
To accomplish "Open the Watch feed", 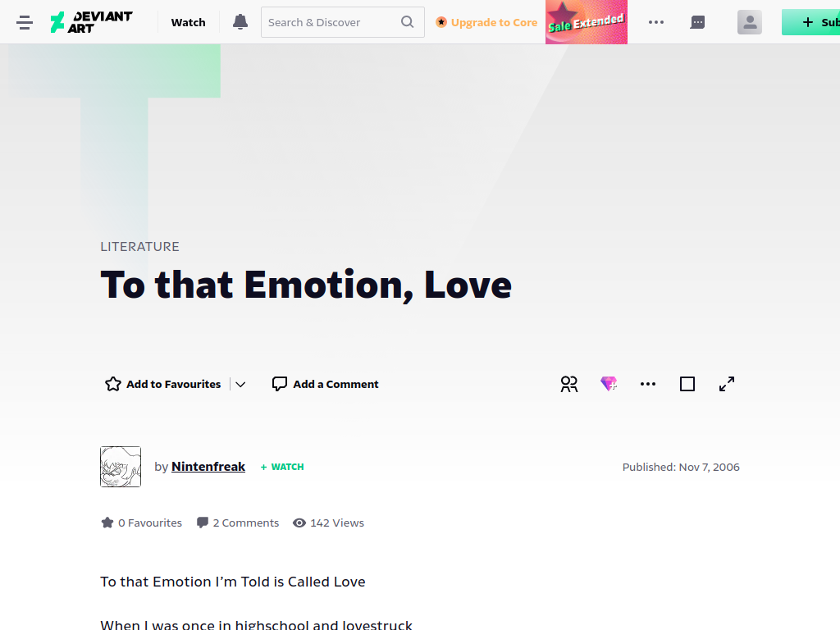I will (x=188, y=22).
